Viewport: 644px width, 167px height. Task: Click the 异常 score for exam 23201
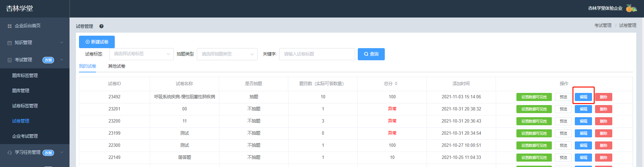392,109
